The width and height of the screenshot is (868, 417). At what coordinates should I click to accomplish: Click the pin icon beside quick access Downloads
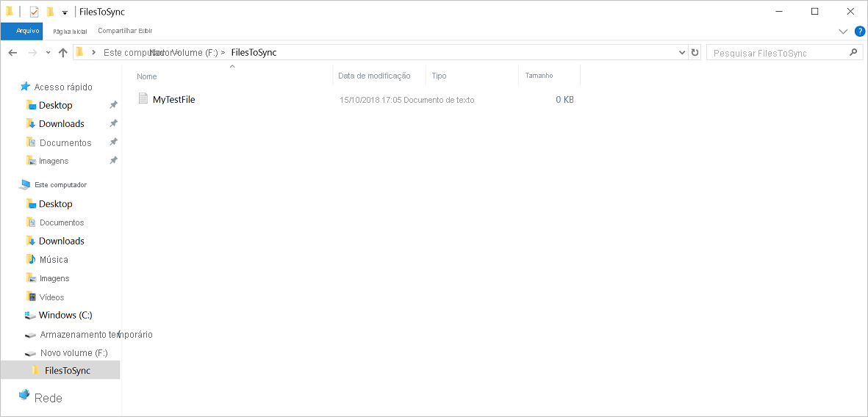coord(113,123)
